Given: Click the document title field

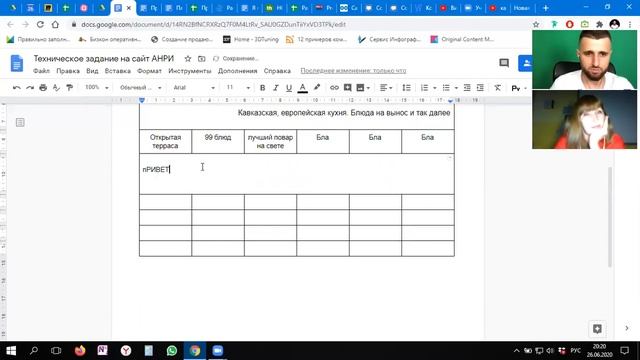Looking at the screenshot, I should point(104,59).
